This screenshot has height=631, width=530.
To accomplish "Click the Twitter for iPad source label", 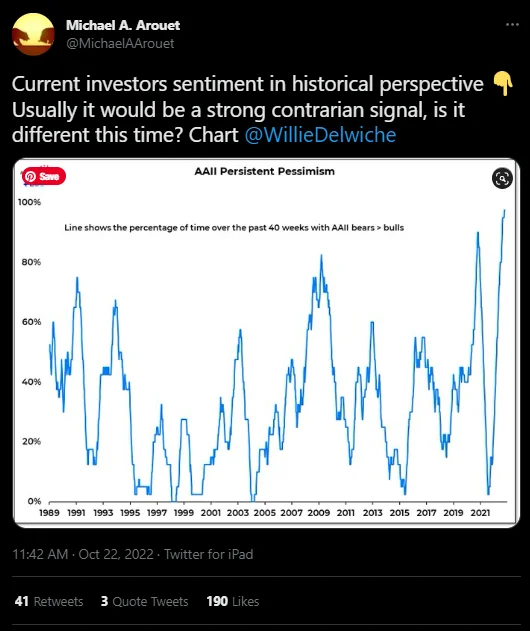I will [x=208, y=554].
